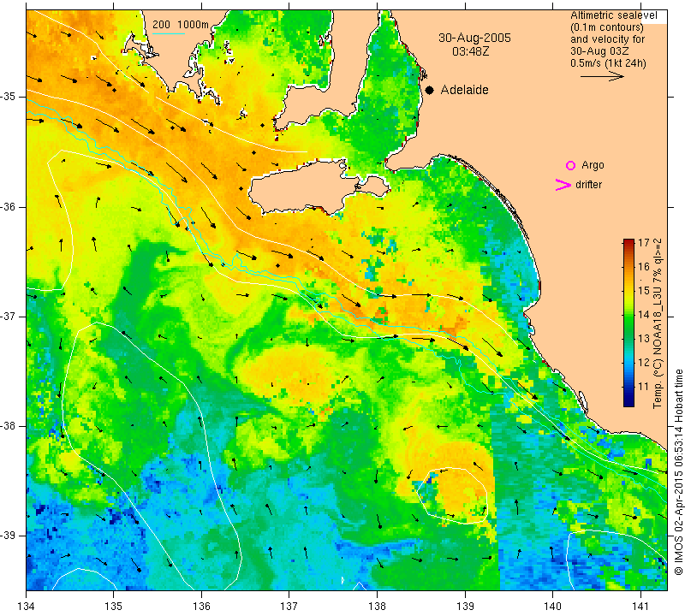The image size is (685, 616).
Task: Click the velocity scale reference arrow
Action: tap(602, 76)
